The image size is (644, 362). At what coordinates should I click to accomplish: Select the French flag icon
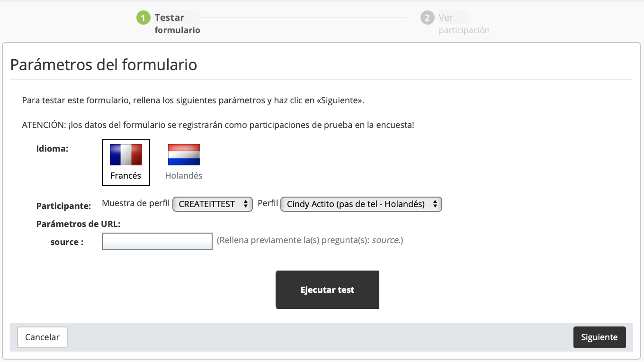126,154
